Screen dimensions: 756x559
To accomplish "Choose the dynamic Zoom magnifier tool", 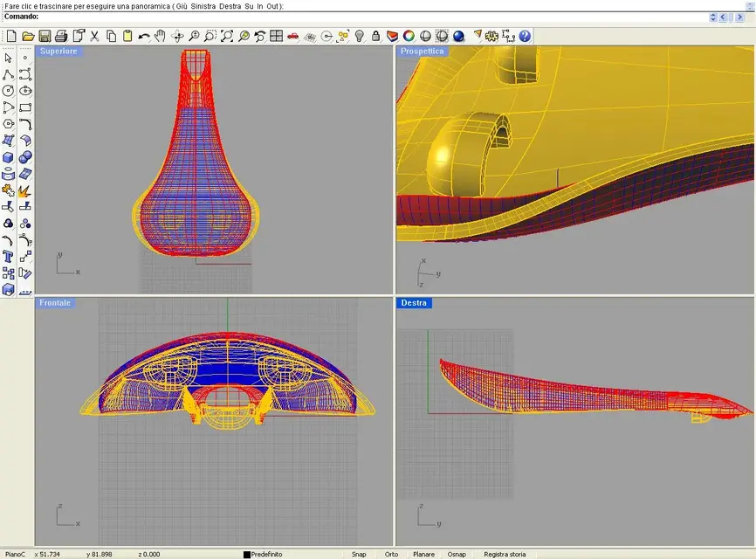I will tap(194, 36).
